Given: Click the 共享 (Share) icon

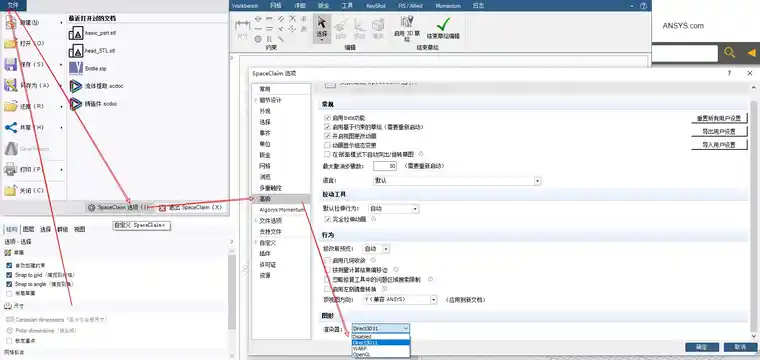Looking at the screenshot, I should (x=11, y=127).
